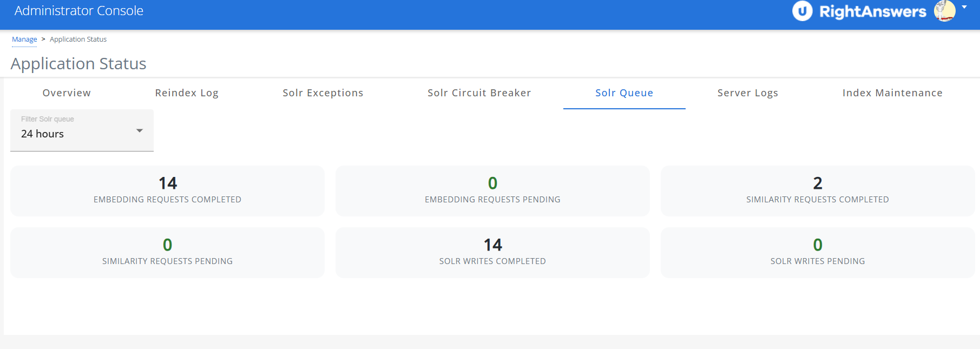Click the Embedding Requests Pending card
Screen dimensions: 980x349
tap(492, 191)
